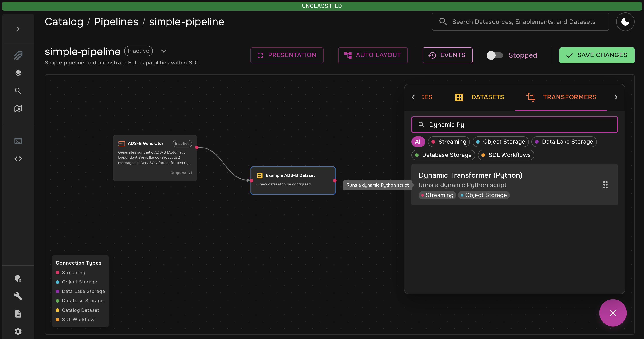Open the EVENTS history
Screen dimensions: 644x339
(x=447, y=55)
